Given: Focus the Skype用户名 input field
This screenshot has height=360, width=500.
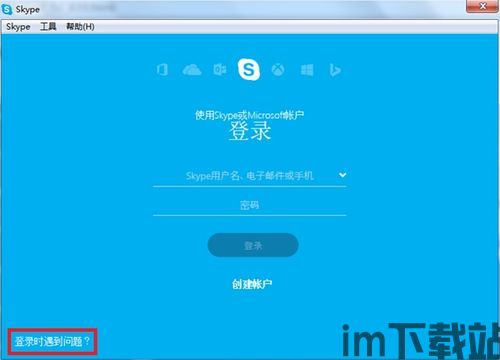Looking at the screenshot, I should tap(250, 176).
